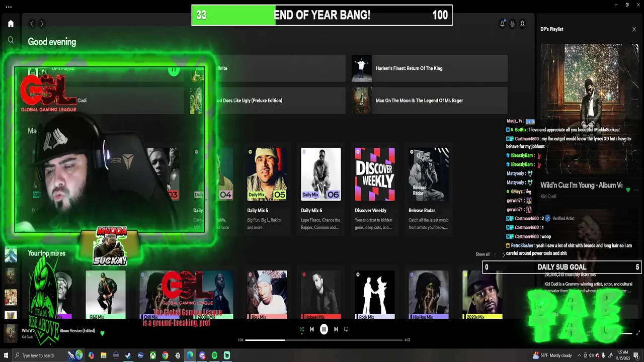Open the Spotify three-dot menu
This screenshot has width=644, height=362.
9,7
